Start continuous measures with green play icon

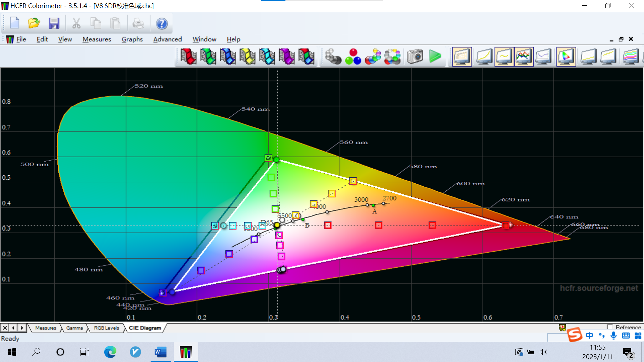point(435,57)
